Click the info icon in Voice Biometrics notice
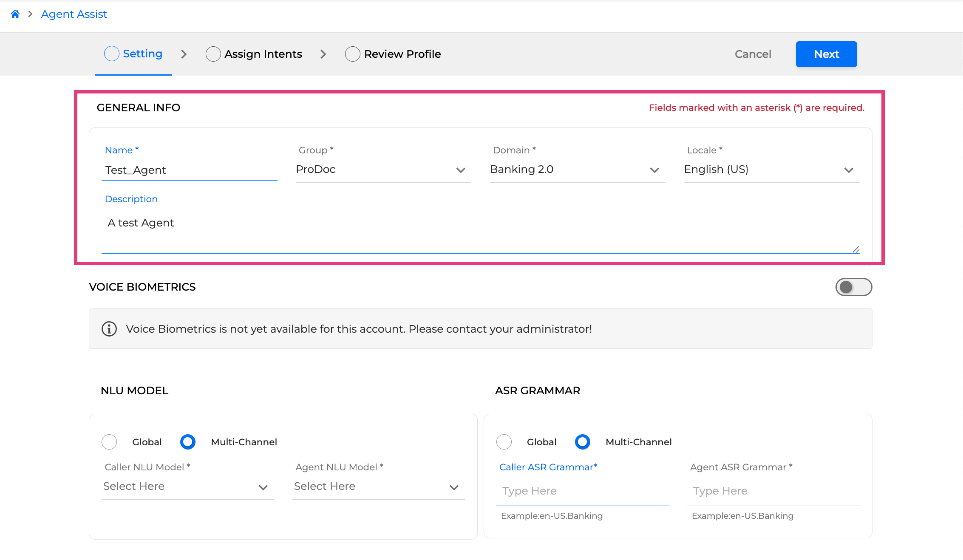The width and height of the screenshot is (963, 560). click(109, 329)
